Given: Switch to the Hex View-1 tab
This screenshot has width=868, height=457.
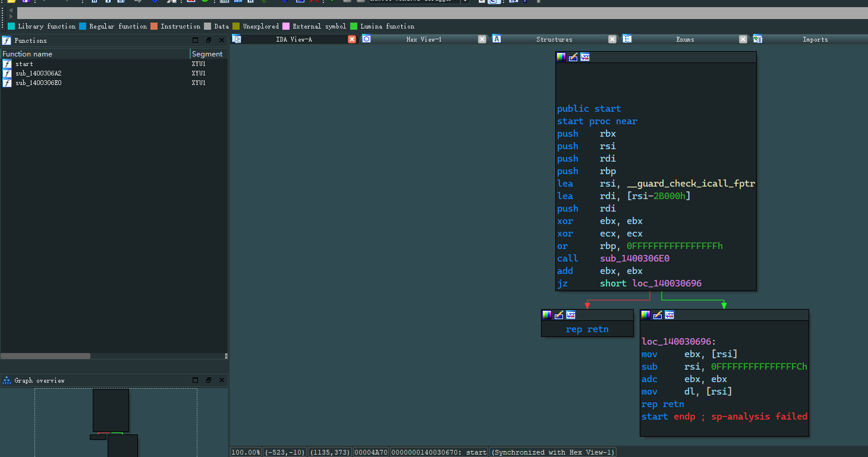Looking at the screenshot, I should point(423,39).
